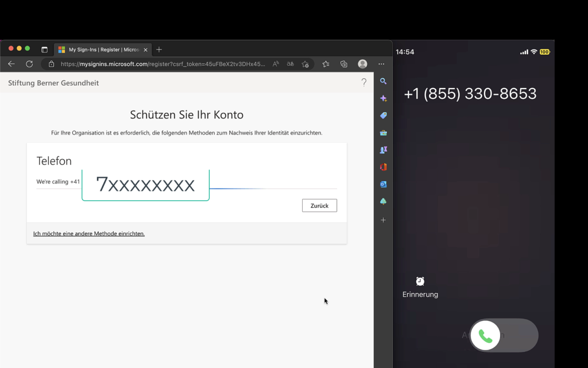Viewport: 588px width, 368px height.
Task: Open the browser Settings and more menu
Action: [381, 64]
